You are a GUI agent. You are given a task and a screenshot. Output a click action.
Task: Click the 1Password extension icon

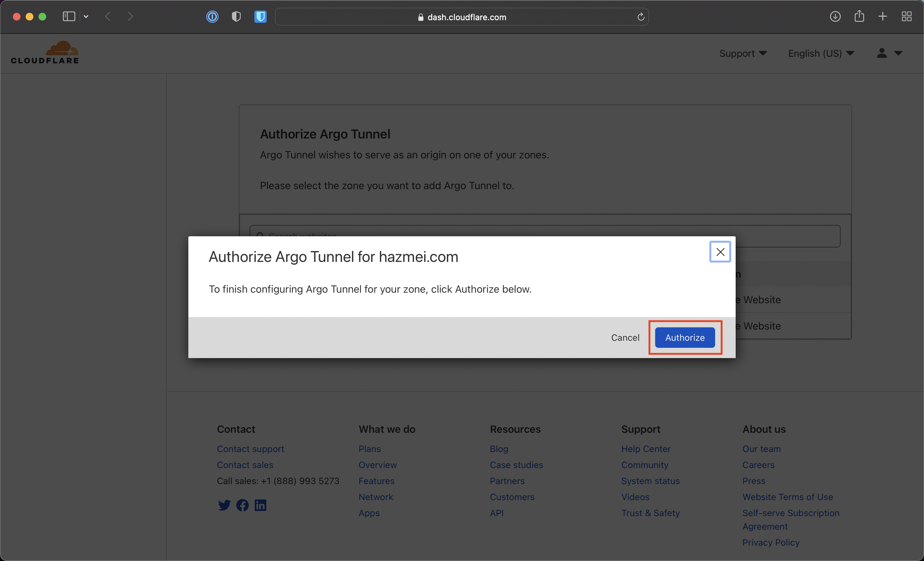pyautogui.click(x=212, y=17)
